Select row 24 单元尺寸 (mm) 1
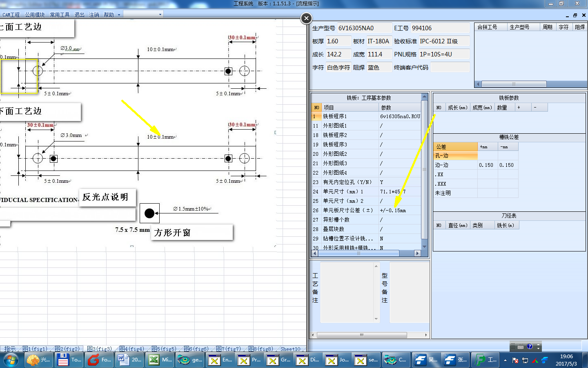This screenshot has width=588, height=368. click(366, 192)
